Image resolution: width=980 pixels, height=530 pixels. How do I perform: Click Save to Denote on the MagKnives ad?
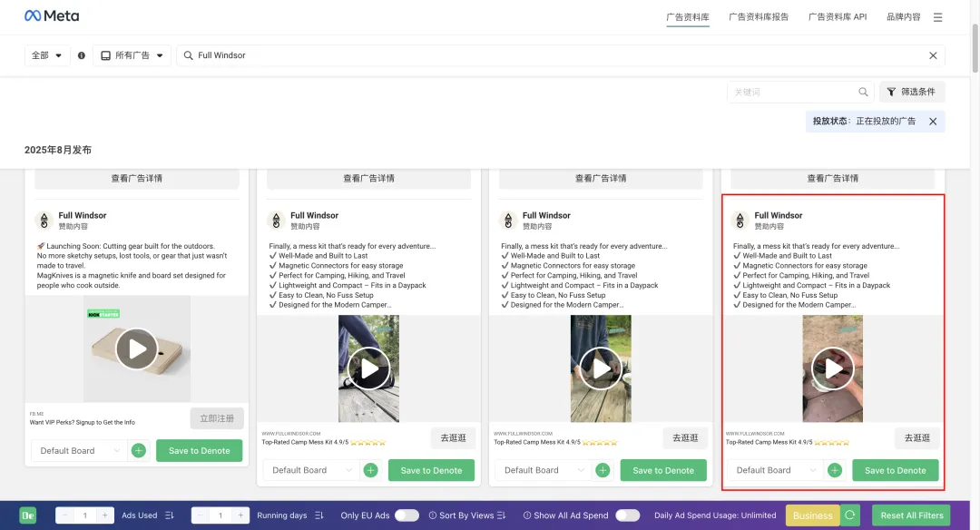pyautogui.click(x=200, y=451)
